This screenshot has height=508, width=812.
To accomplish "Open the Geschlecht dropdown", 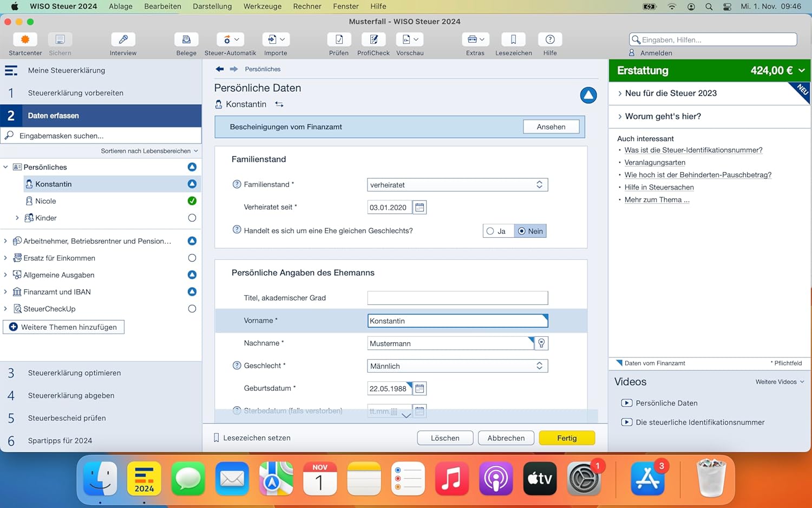I will (x=457, y=366).
